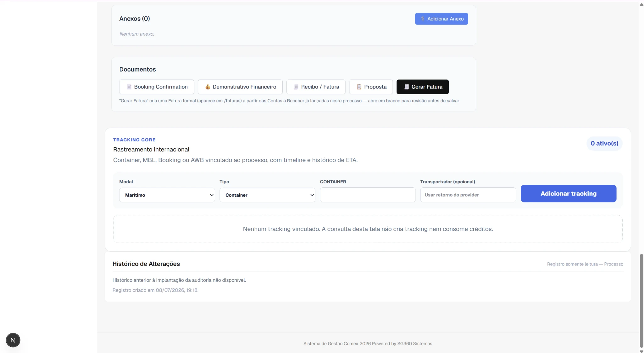Click the paperclip icon in Adicionar Anexo
This screenshot has width=644, height=353.
tap(423, 19)
